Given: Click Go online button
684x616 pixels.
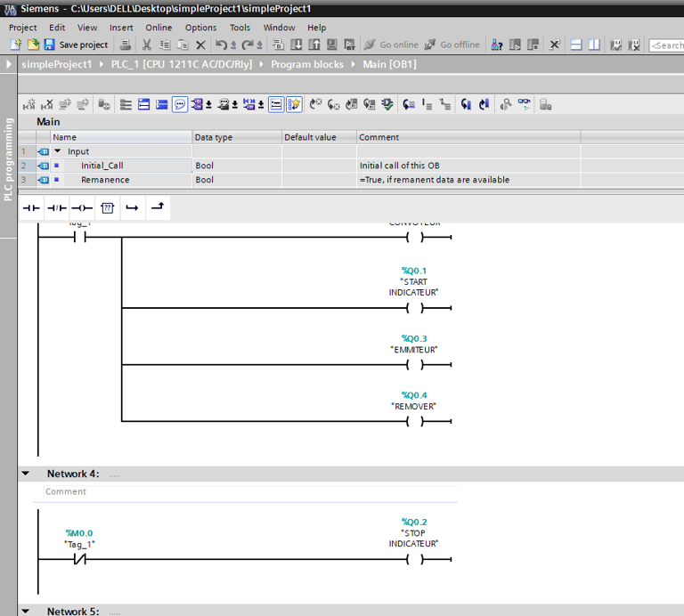Looking at the screenshot, I should (390, 45).
